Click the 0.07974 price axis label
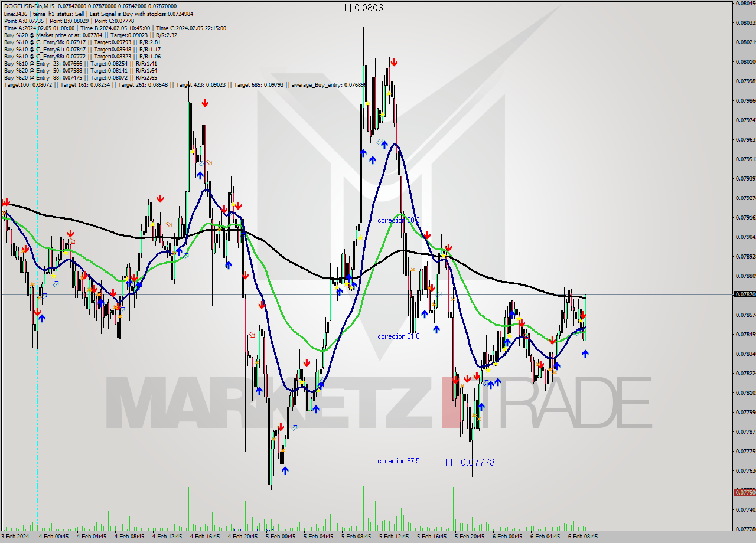Image resolution: width=756 pixels, height=543 pixels. [745, 120]
